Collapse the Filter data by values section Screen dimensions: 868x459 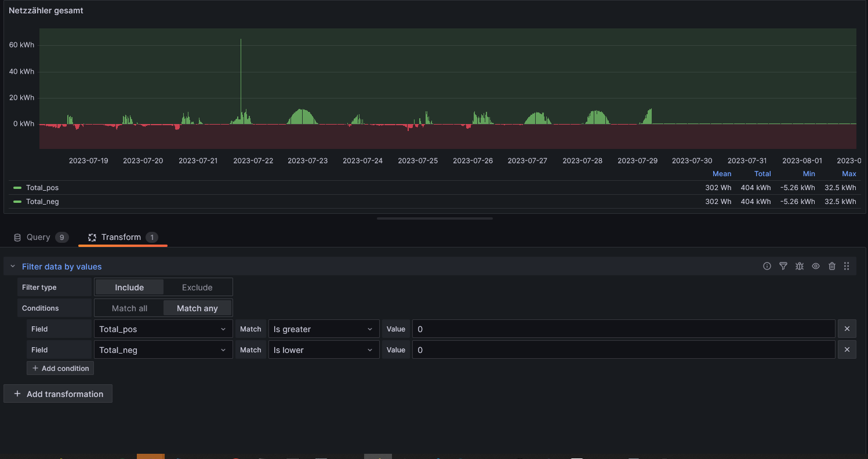(x=13, y=267)
